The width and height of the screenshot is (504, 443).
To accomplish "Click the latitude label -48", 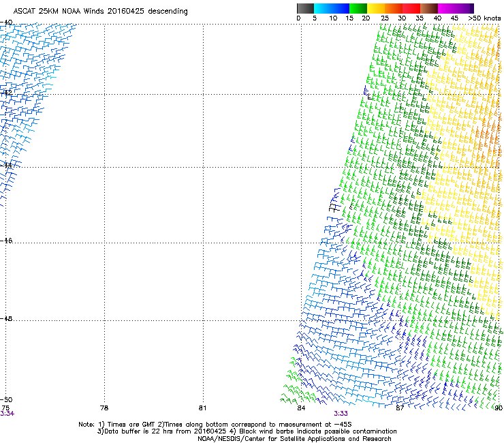I will point(6,318).
